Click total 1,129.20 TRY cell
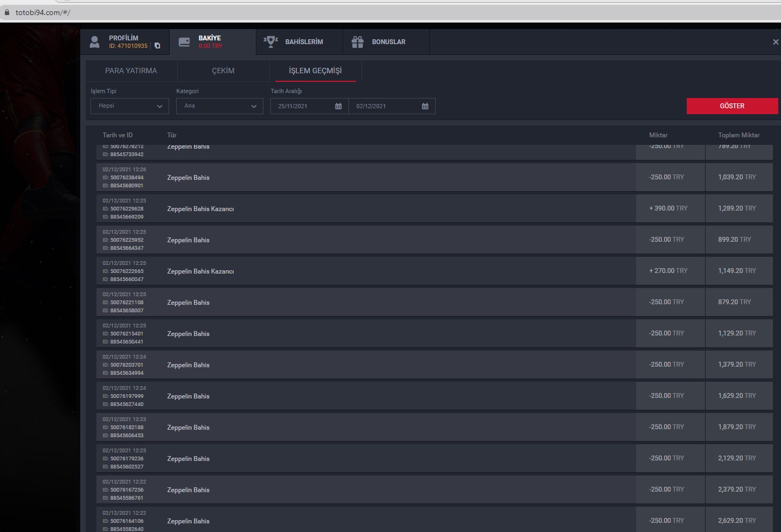This screenshot has width=781, height=532. coord(738,333)
